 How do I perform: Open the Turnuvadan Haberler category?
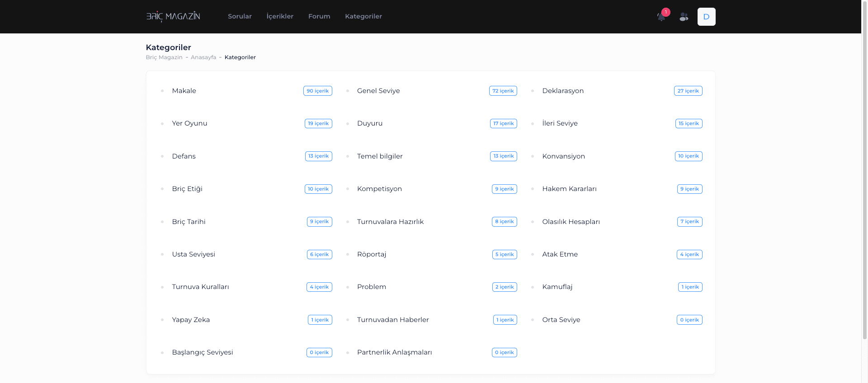[x=393, y=320]
